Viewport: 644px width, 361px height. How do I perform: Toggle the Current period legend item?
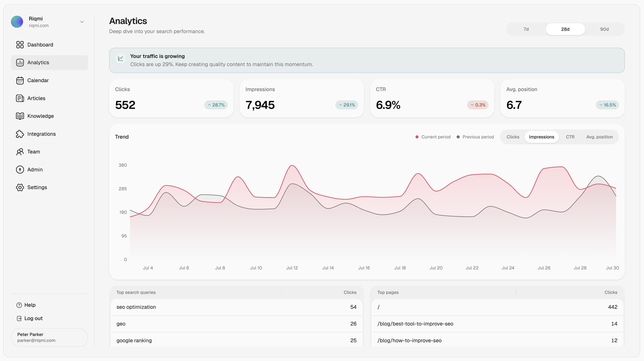tap(433, 137)
